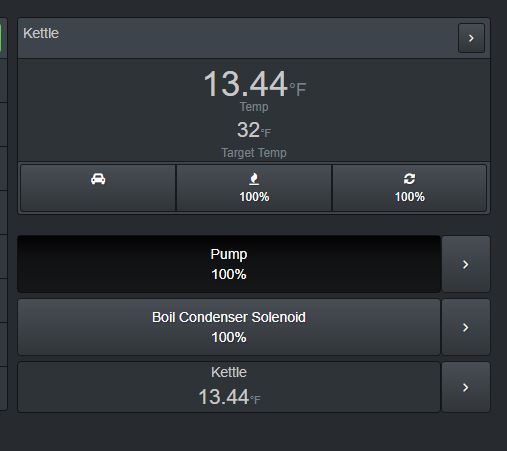
Task: Click the Target Temp label
Action: coord(254,153)
